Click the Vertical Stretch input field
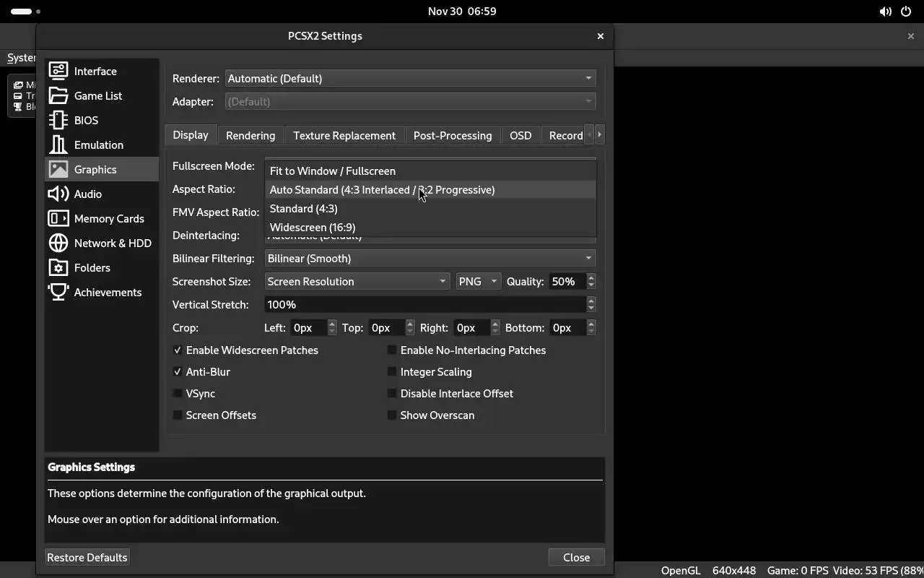The width and height of the screenshot is (924, 578). (x=426, y=304)
